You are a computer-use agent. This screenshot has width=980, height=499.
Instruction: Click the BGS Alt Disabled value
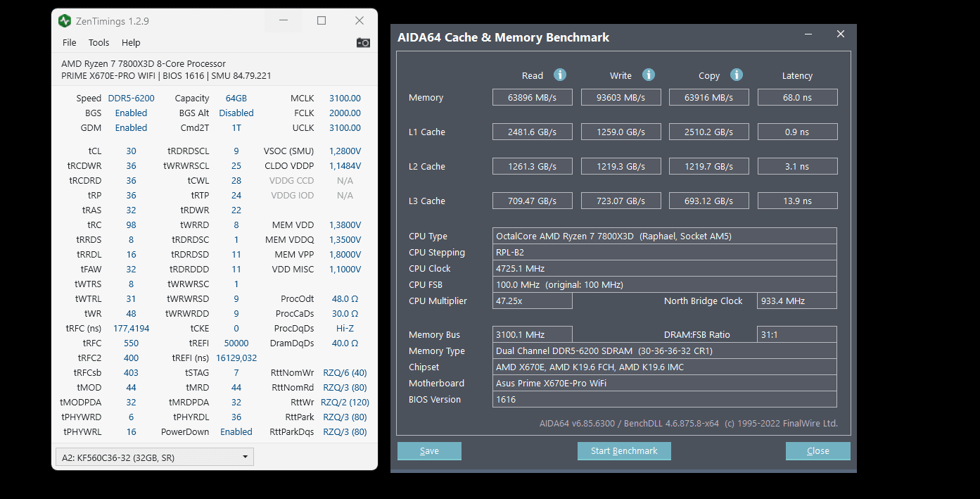pyautogui.click(x=236, y=113)
